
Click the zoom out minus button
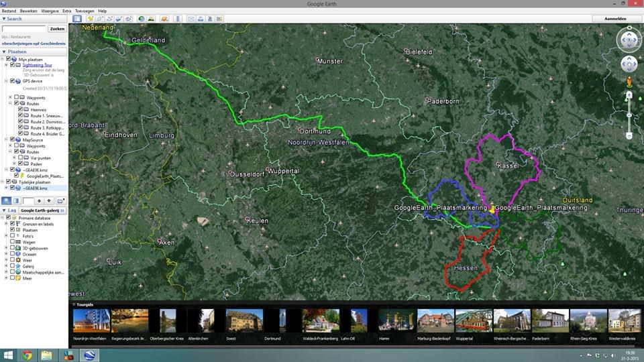click(629, 135)
